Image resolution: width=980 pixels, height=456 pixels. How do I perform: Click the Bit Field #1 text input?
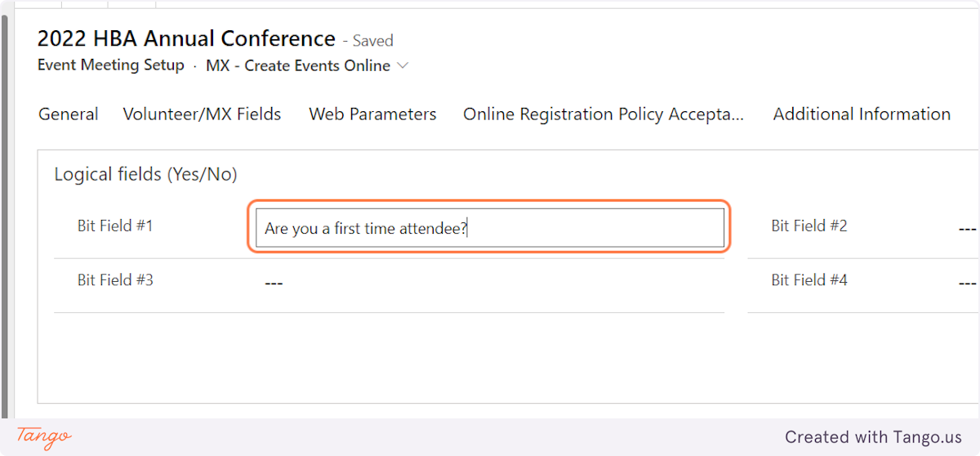(x=489, y=228)
